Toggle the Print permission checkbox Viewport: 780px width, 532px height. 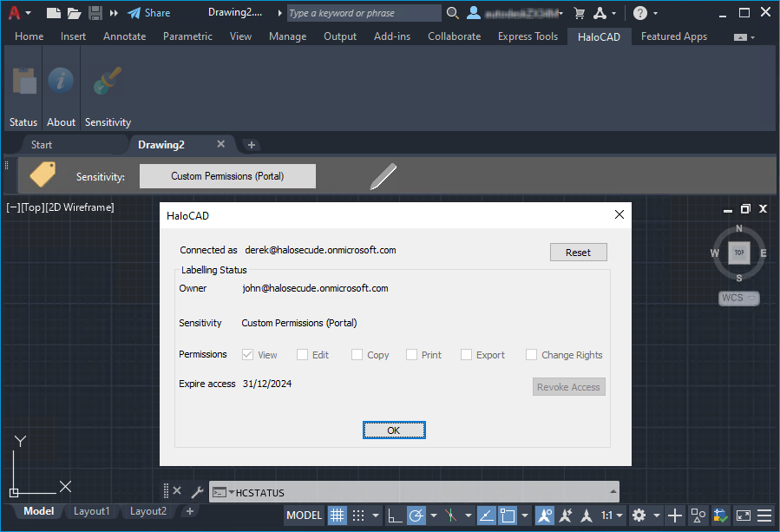pyautogui.click(x=411, y=355)
